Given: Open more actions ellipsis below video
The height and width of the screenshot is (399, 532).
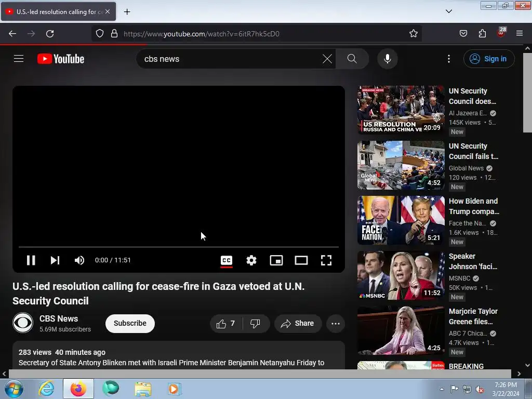Looking at the screenshot, I should click(336, 323).
